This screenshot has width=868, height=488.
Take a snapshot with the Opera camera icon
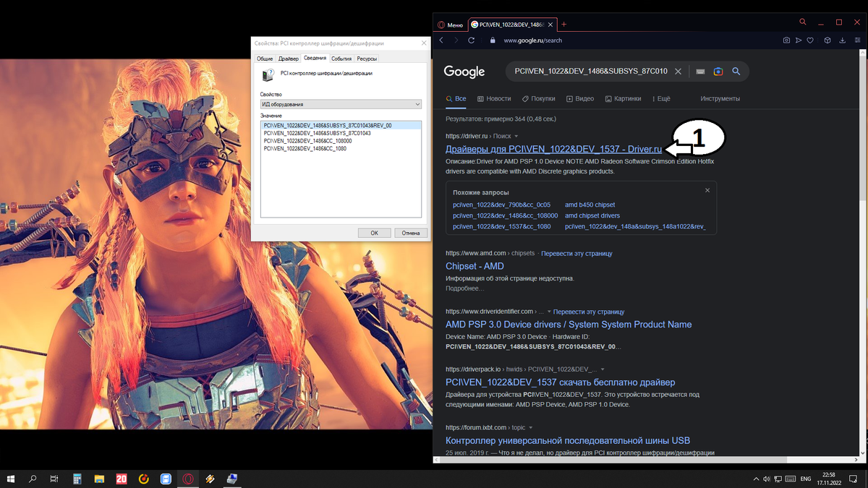[786, 40]
